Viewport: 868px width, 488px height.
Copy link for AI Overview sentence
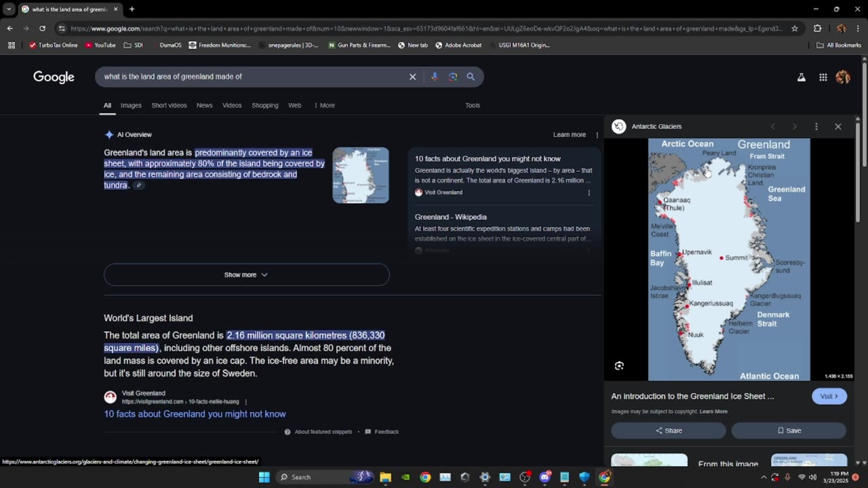(x=138, y=186)
